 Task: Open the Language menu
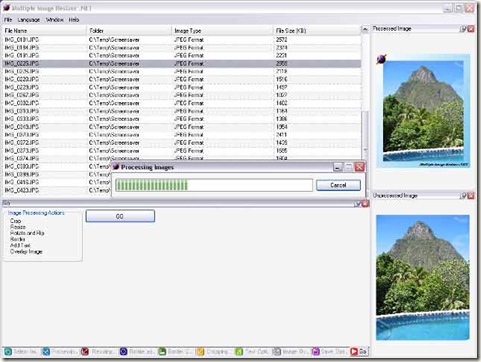(x=29, y=20)
